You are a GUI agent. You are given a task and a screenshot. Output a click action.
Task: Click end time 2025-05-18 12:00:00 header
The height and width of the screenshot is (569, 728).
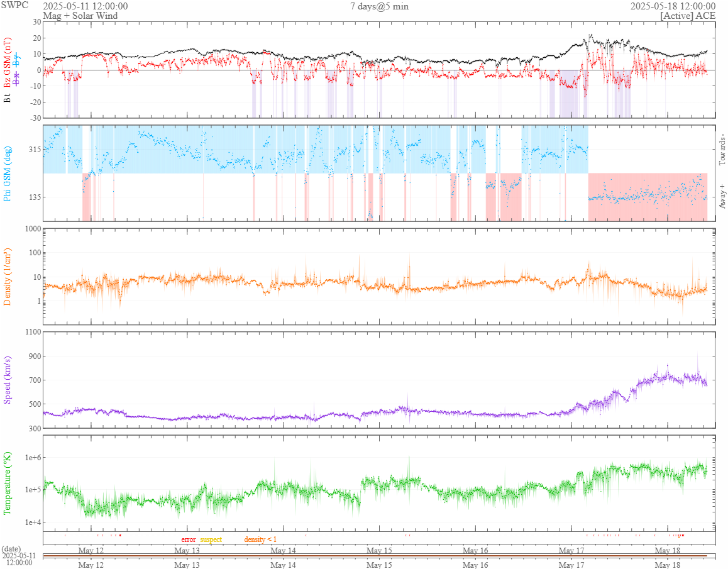point(673,6)
